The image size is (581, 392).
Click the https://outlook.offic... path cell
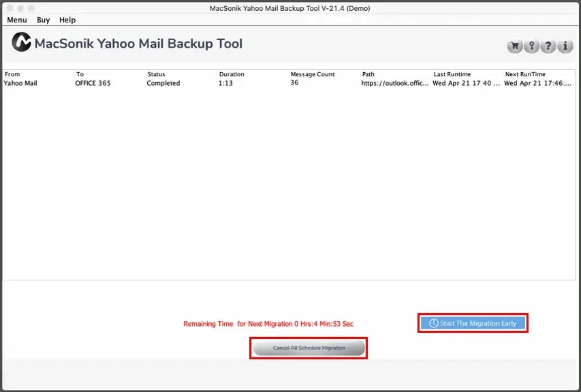(x=394, y=83)
